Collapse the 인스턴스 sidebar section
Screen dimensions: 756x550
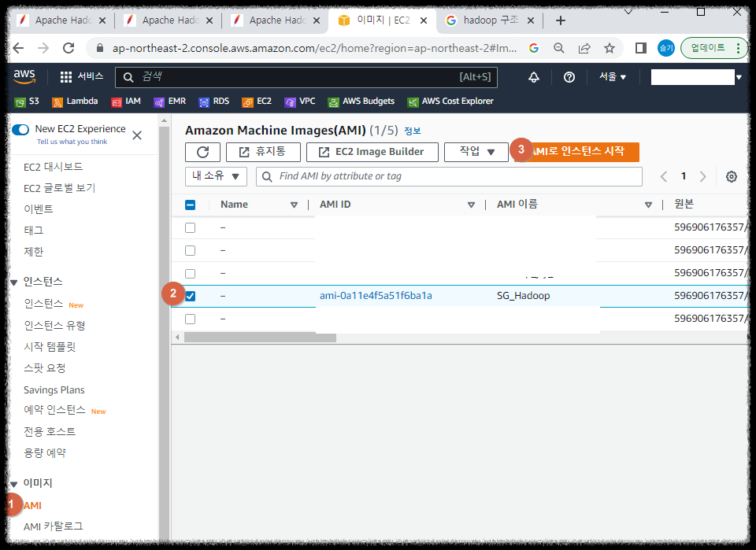pos(14,282)
